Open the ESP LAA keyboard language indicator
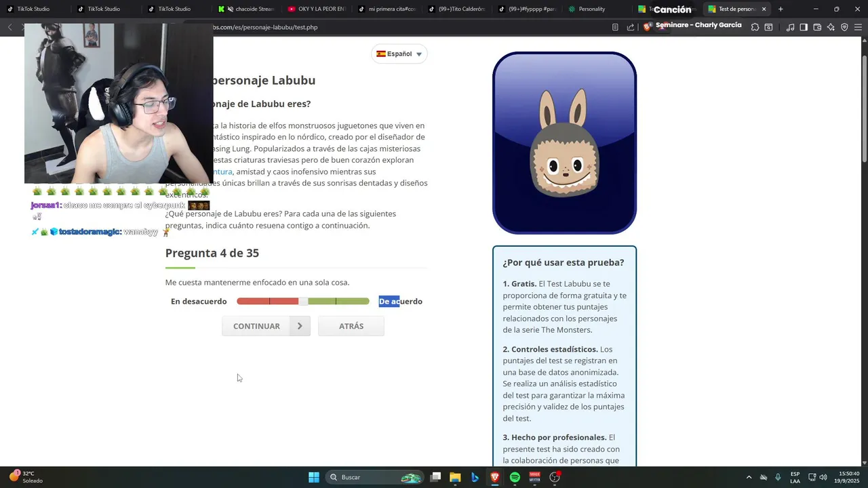The image size is (868, 488). point(795,477)
